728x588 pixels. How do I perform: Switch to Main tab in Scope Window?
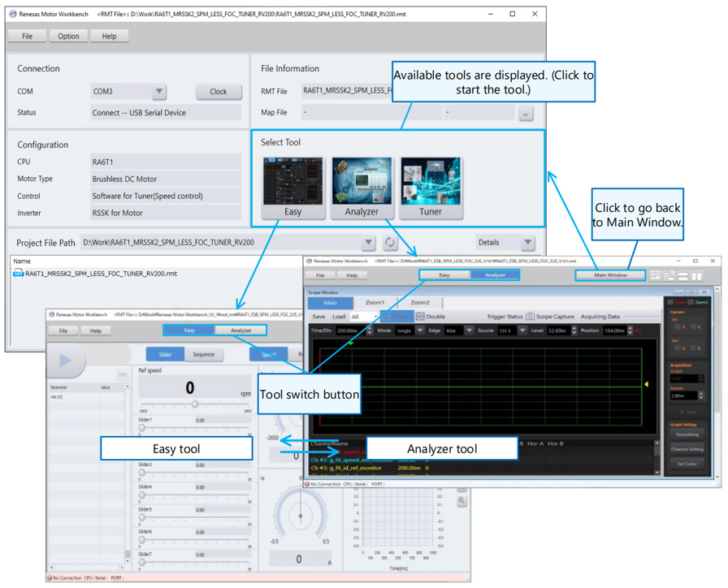point(331,303)
